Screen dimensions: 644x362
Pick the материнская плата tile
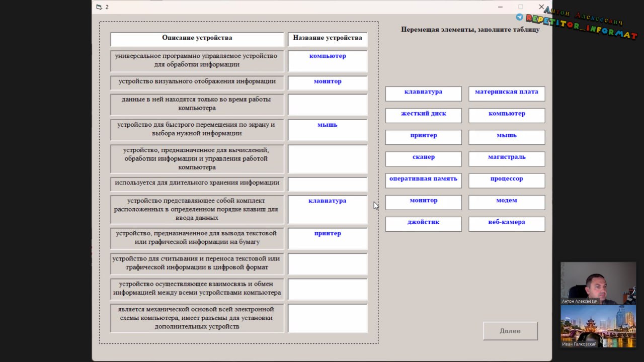(507, 94)
